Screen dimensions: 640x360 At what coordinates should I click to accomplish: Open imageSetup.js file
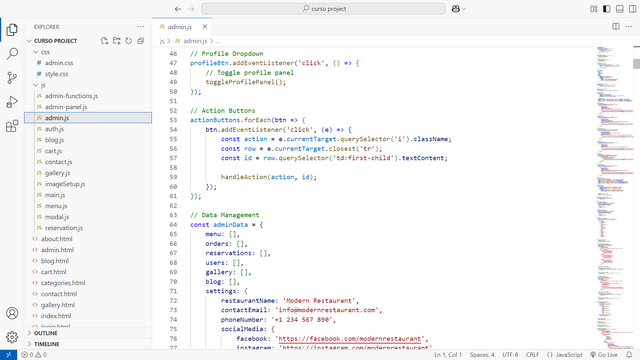pyautogui.click(x=65, y=184)
